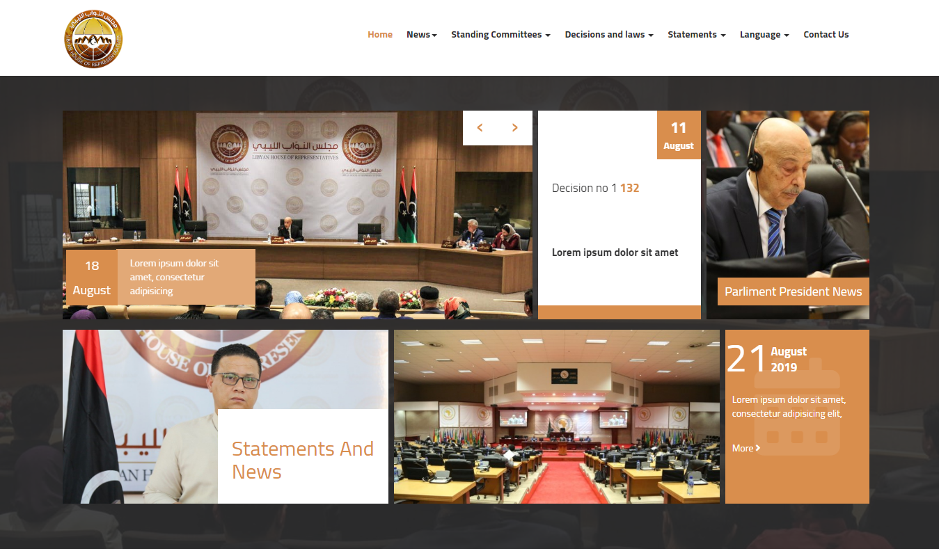Image resolution: width=939 pixels, height=560 pixels.
Task: Open the parliament chamber hall photo
Action: [556, 416]
